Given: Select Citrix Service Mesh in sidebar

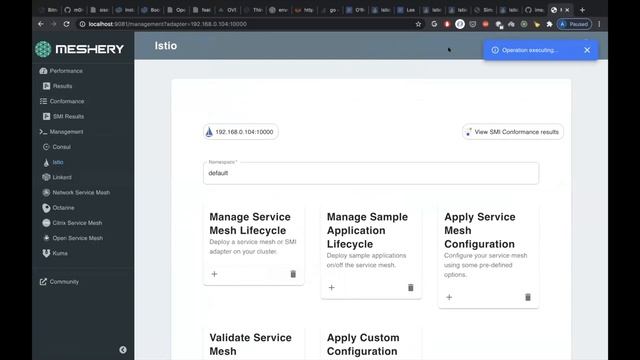Looking at the screenshot, I should coord(77,223).
